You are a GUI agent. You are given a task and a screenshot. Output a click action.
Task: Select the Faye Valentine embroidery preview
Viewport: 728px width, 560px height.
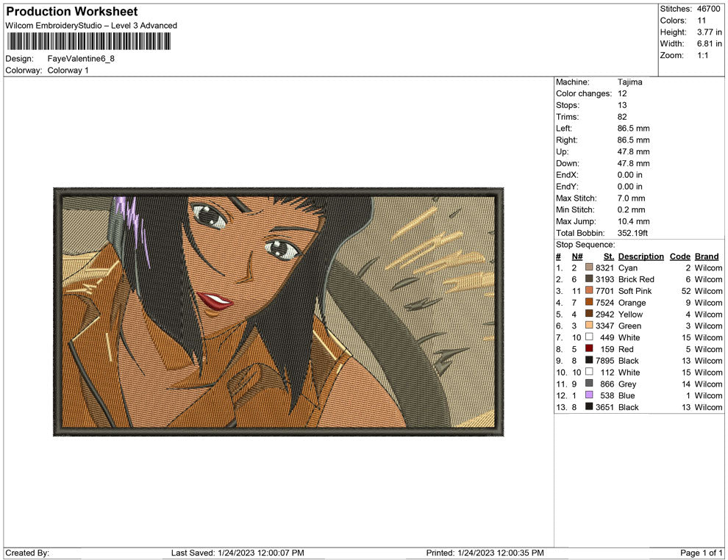point(278,311)
